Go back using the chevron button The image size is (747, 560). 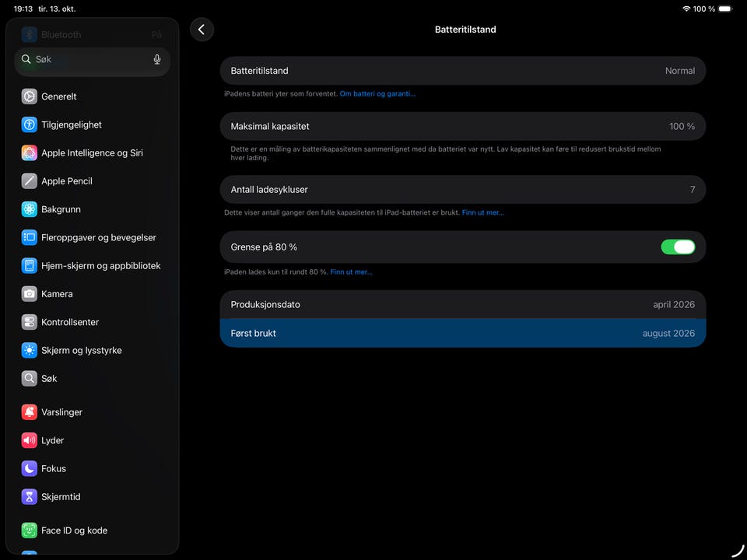202,30
